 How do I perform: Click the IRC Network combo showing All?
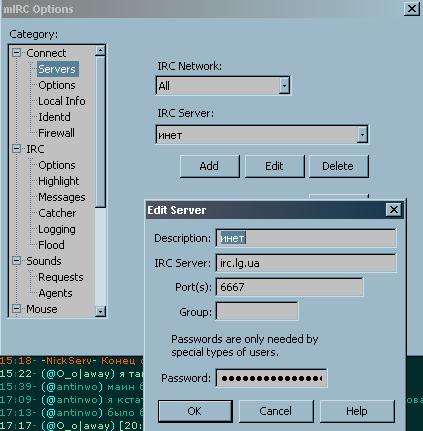pyautogui.click(x=223, y=86)
